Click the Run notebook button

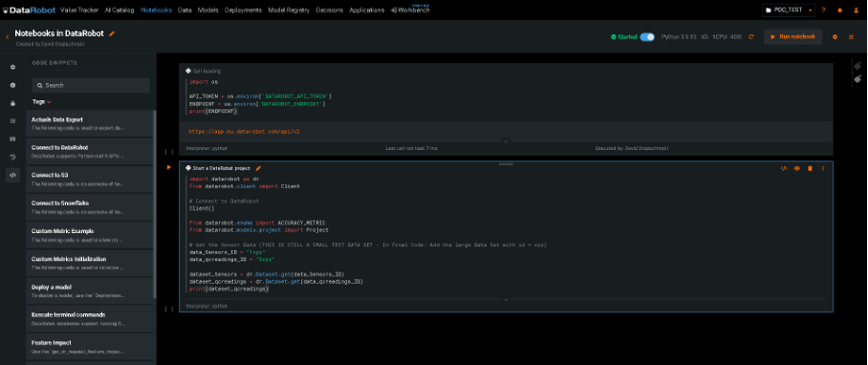[x=792, y=37]
